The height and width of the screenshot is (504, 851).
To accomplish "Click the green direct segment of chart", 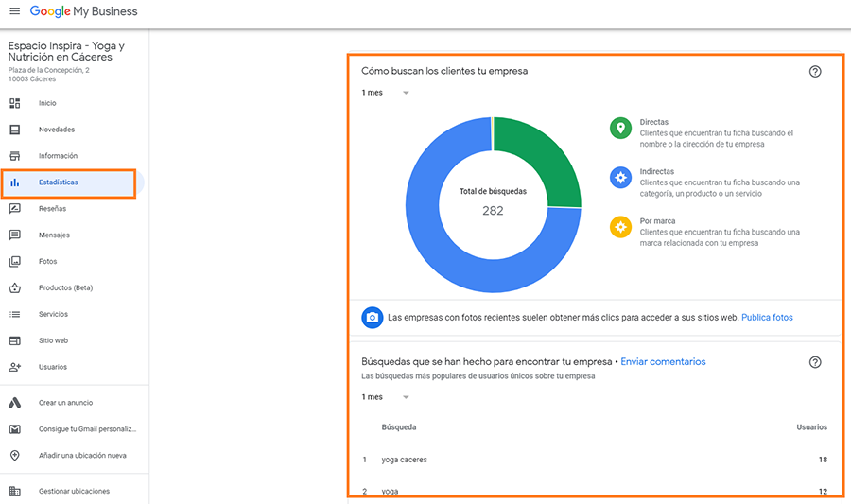I will click(544, 156).
